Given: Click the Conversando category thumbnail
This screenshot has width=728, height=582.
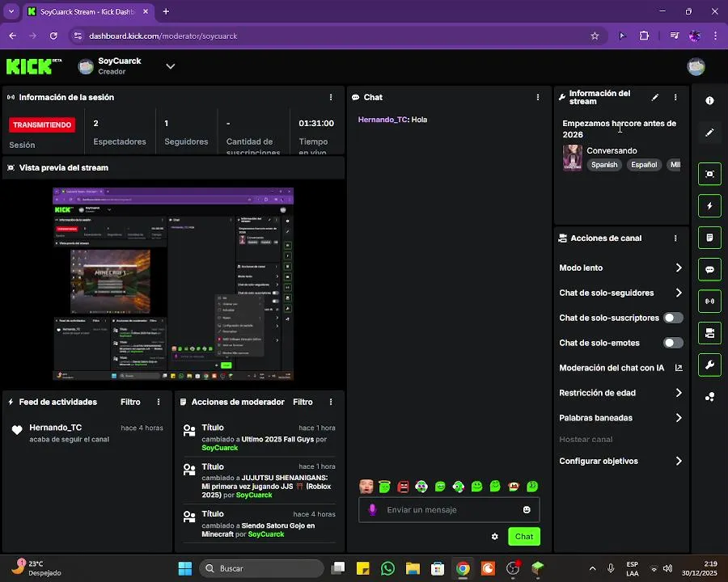Looking at the screenshot, I should pos(573,158).
